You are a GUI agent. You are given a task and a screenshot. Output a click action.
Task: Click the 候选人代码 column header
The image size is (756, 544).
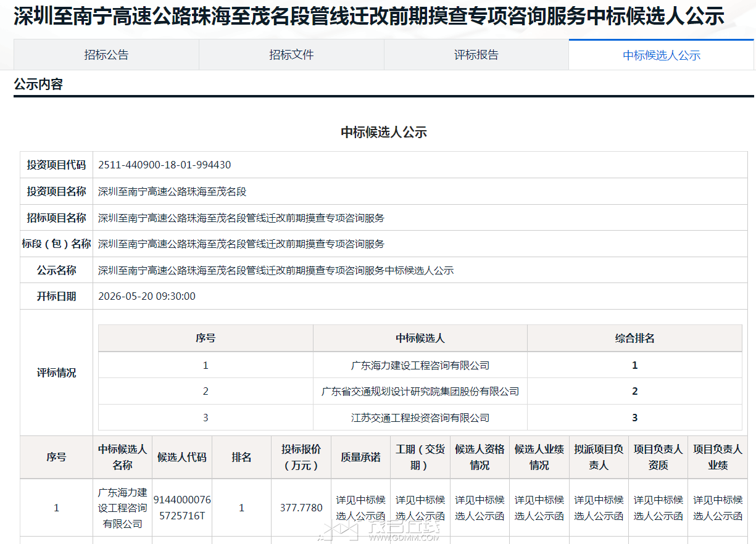click(182, 457)
